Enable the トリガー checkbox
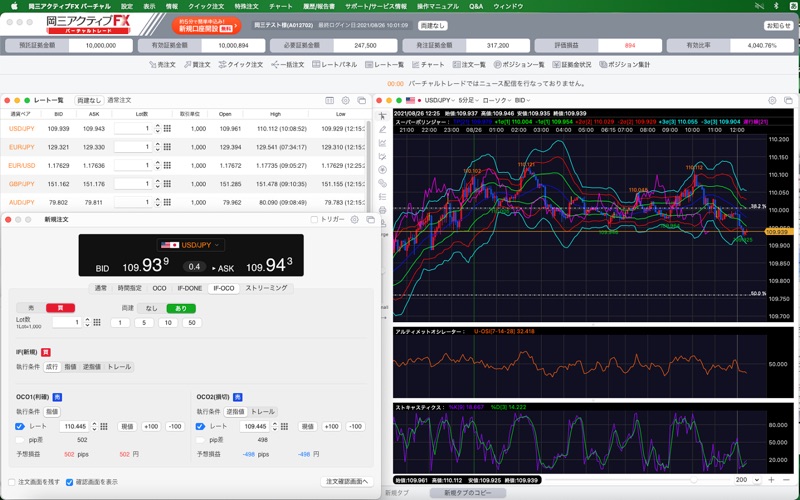Screen dimensions: 800x500 [315, 219]
